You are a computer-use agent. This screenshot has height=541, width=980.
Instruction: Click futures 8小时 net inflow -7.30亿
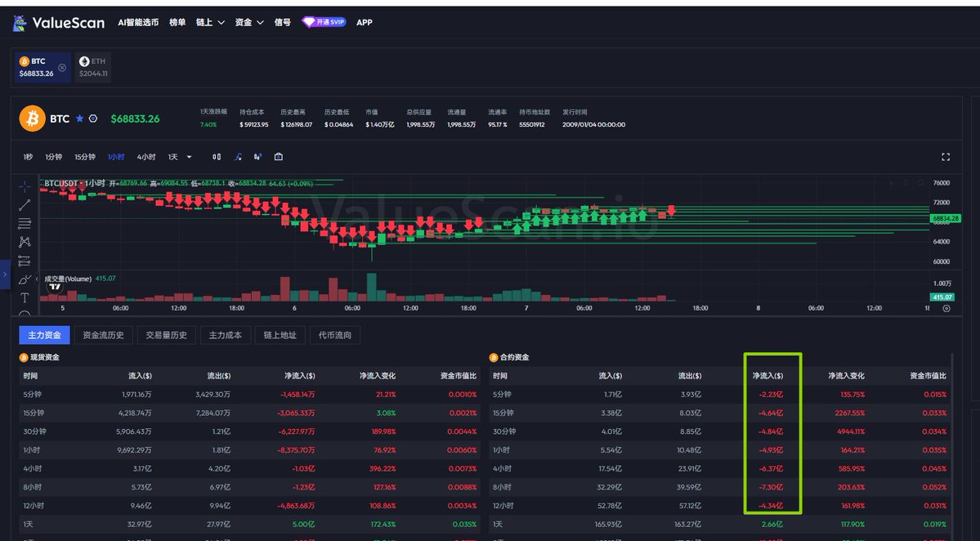coord(771,487)
